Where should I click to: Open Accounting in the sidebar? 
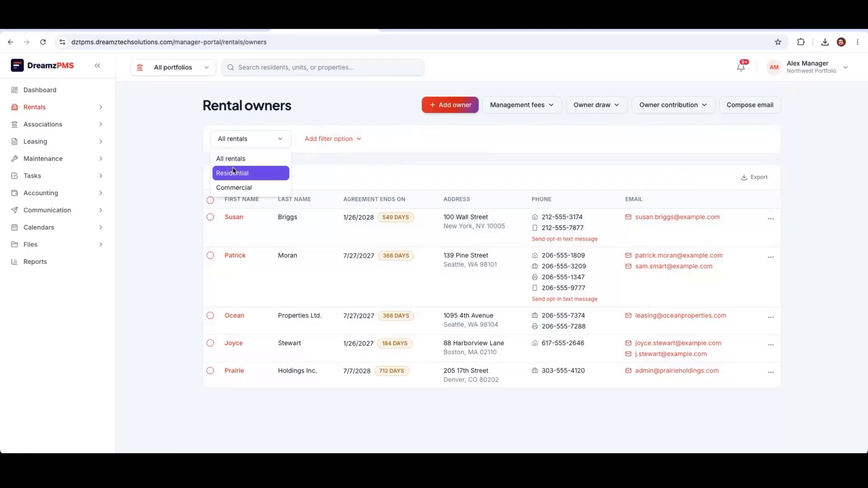[57, 193]
